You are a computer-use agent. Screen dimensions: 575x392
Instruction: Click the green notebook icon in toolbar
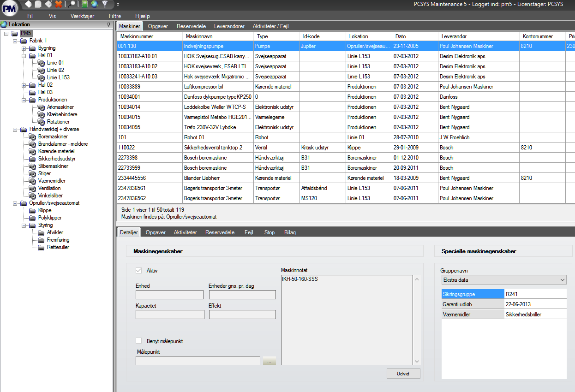[x=84, y=4]
